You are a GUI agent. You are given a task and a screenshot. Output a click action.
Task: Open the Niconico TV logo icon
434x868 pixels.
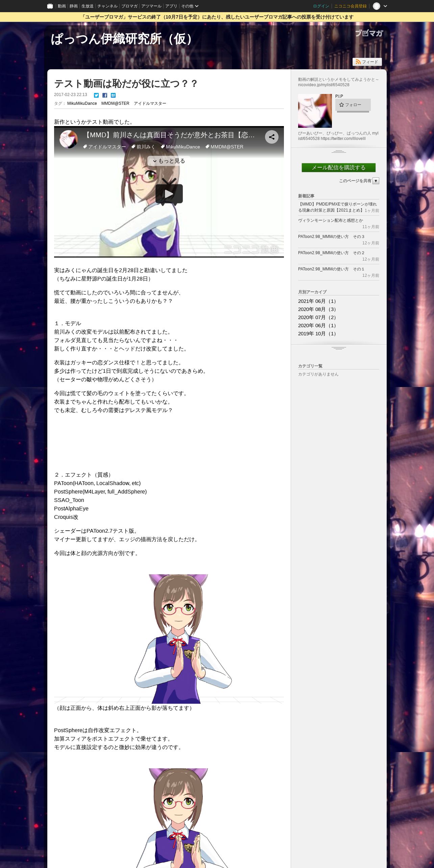pos(50,6)
